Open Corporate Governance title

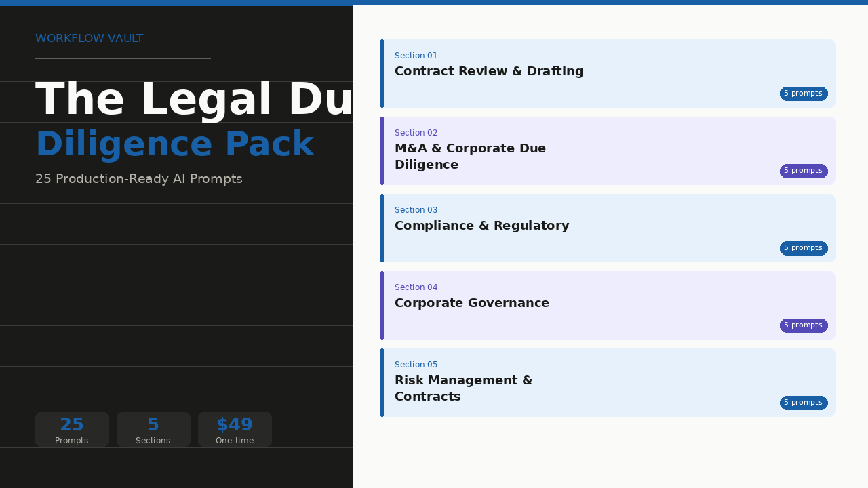472,303
